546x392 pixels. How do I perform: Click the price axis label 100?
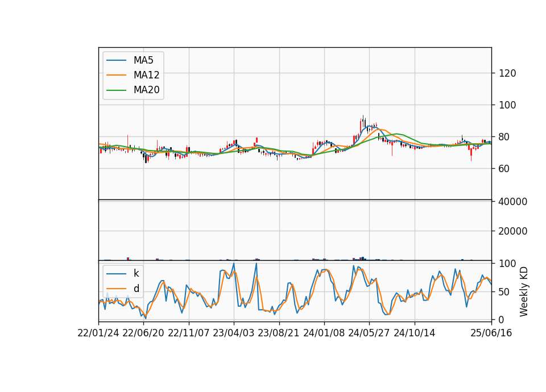pos(507,105)
